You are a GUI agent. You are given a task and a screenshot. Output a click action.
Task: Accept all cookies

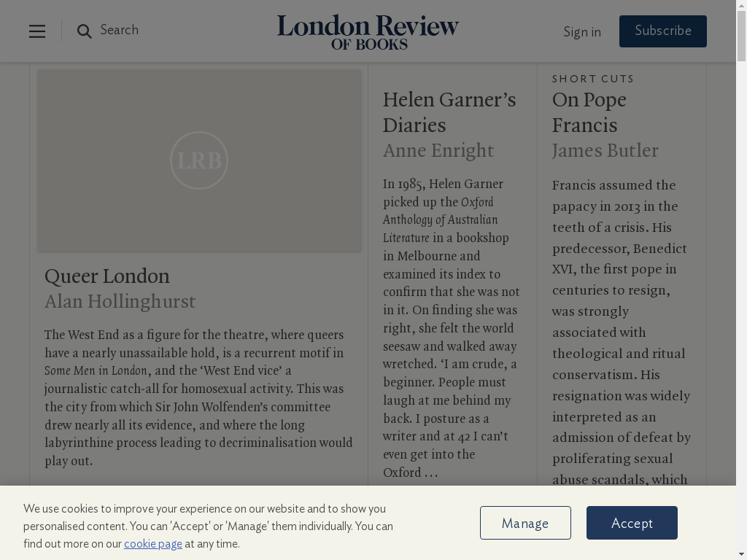coord(632,523)
